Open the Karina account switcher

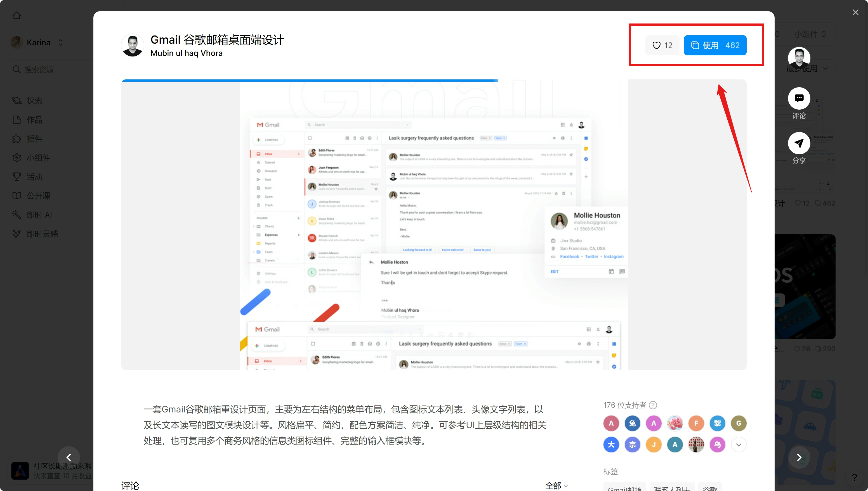pos(37,43)
